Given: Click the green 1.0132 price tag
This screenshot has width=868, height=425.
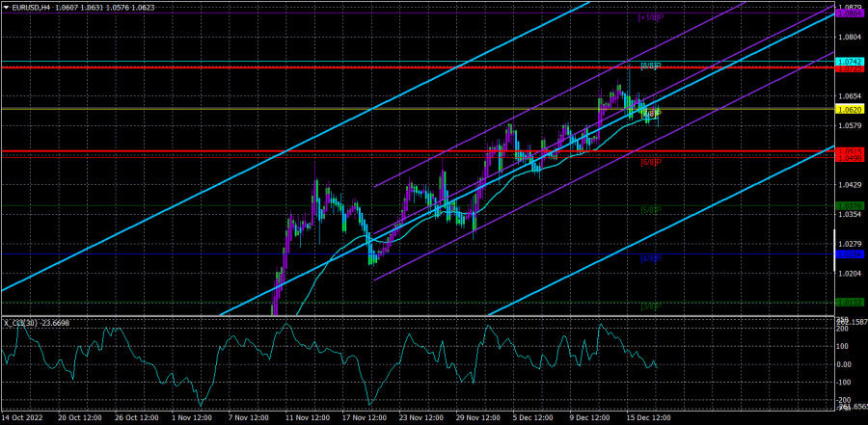Looking at the screenshot, I should (850, 303).
